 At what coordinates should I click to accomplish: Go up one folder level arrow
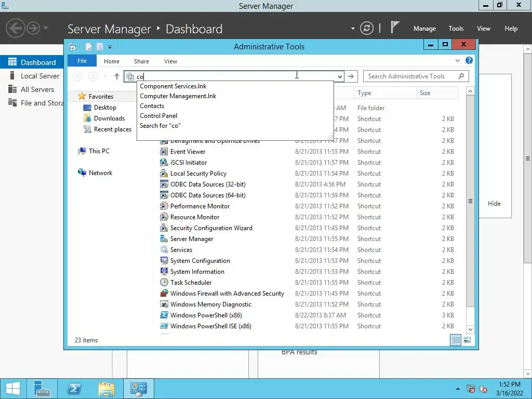coord(117,76)
